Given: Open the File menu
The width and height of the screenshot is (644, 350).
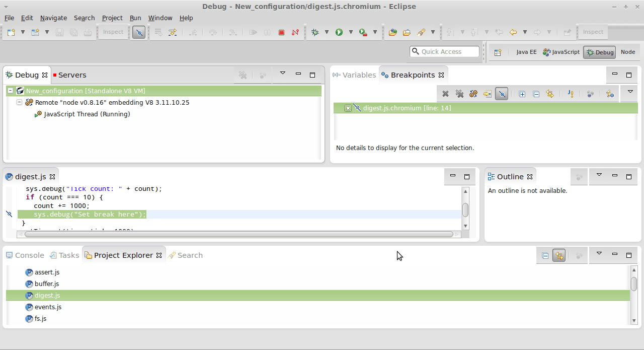Looking at the screenshot, I should [9, 18].
